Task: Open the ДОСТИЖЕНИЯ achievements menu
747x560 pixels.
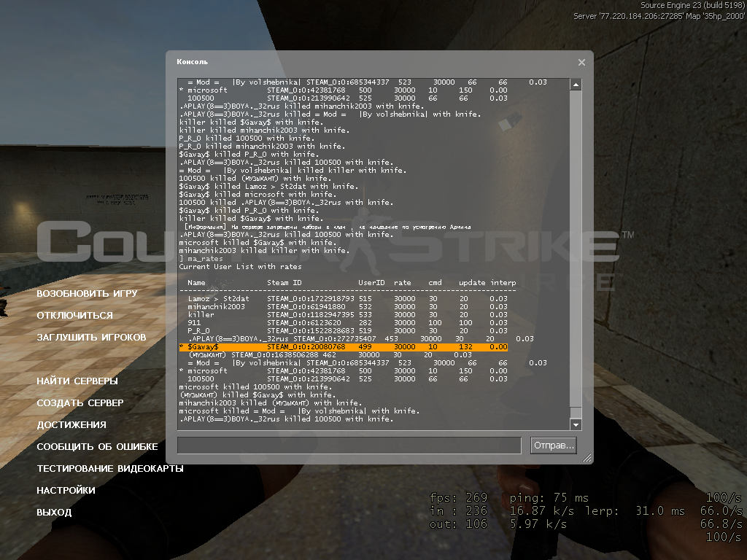Action: pos(71,425)
